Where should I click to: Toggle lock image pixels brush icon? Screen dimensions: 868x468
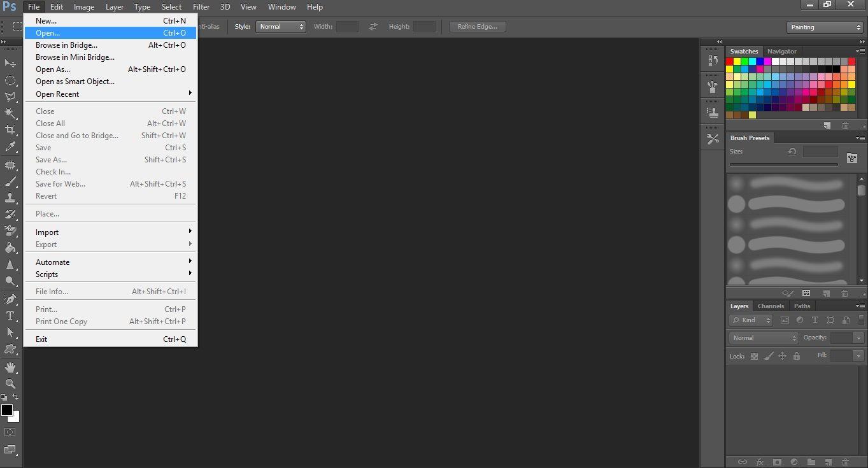click(x=769, y=356)
